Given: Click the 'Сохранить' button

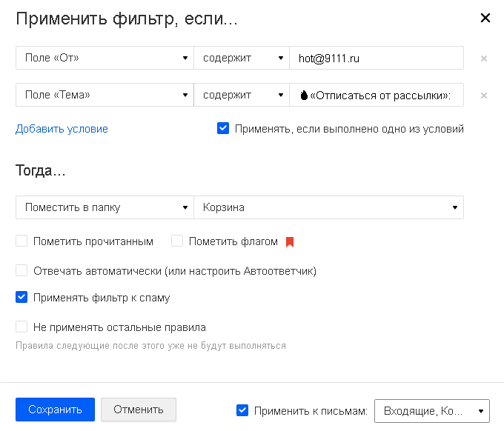Looking at the screenshot, I should pyautogui.click(x=55, y=410).
